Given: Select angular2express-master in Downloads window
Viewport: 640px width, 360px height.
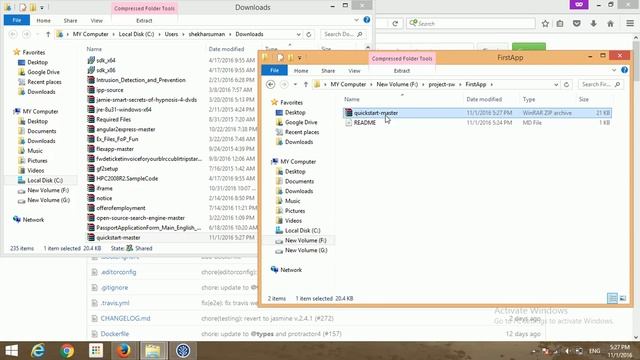Looking at the screenshot, I should (125, 129).
